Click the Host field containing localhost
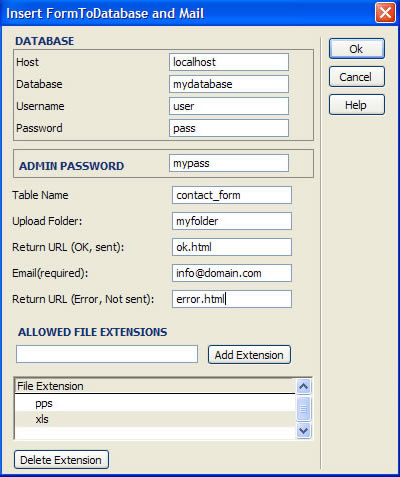Image resolution: width=400 pixels, height=477 pixels. point(229,62)
